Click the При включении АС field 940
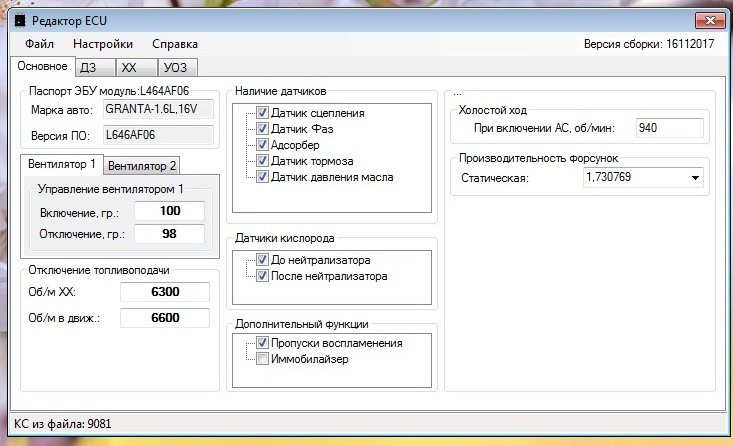The height and width of the screenshot is (446, 733). (x=669, y=128)
